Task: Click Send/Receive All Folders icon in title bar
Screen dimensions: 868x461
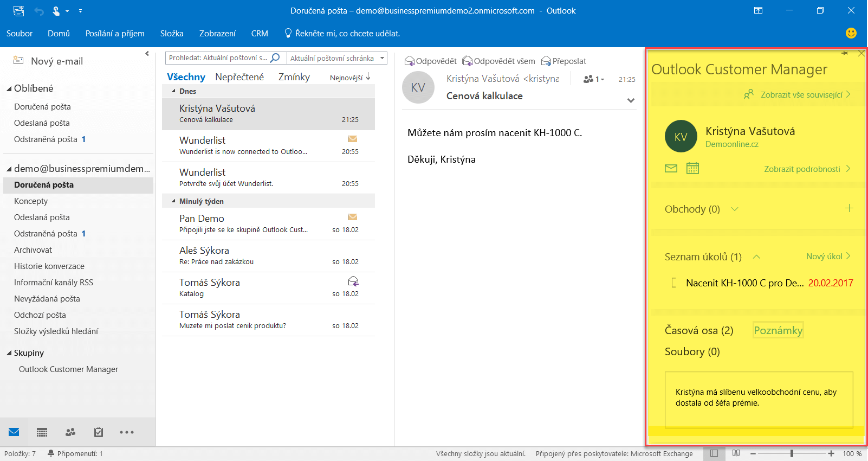Action: pyautogui.click(x=18, y=11)
